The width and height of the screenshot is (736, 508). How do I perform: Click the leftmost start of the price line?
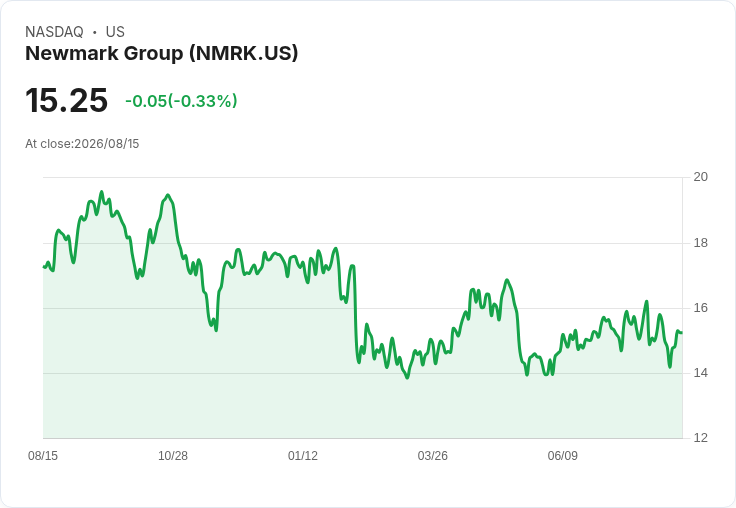44,267
